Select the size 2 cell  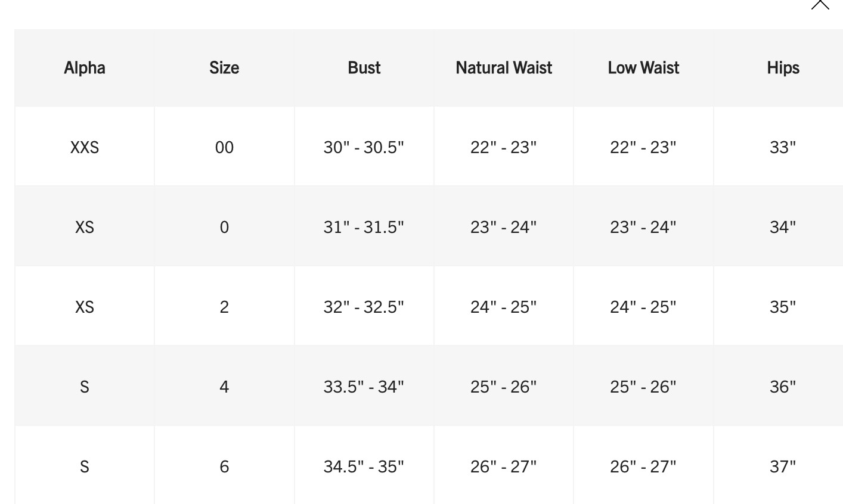pos(224,306)
